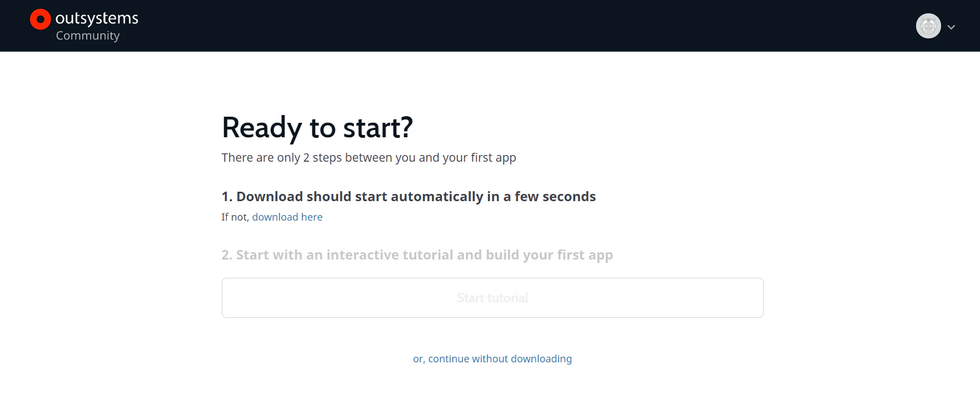Choose 'or, continue without downloading'
The width and height of the screenshot is (980, 419).
493,359
